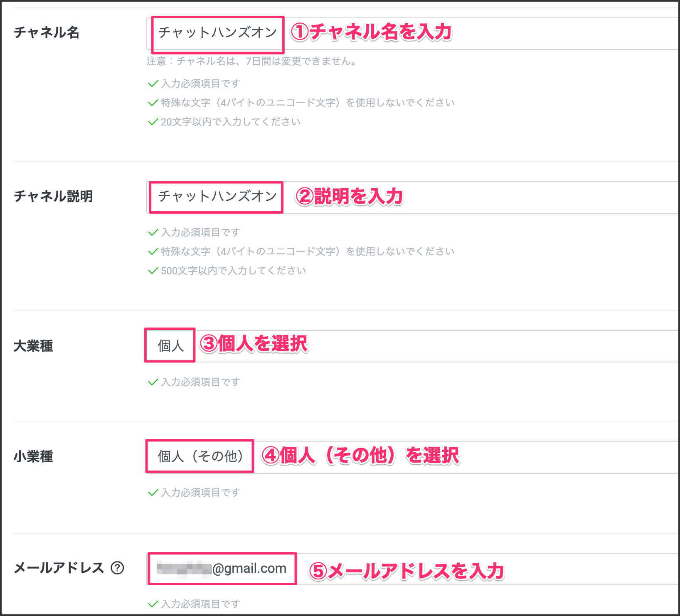Click the 入力必須項目です checkmark under メールアドレス field
This screenshot has width=680, height=616.
(x=153, y=604)
